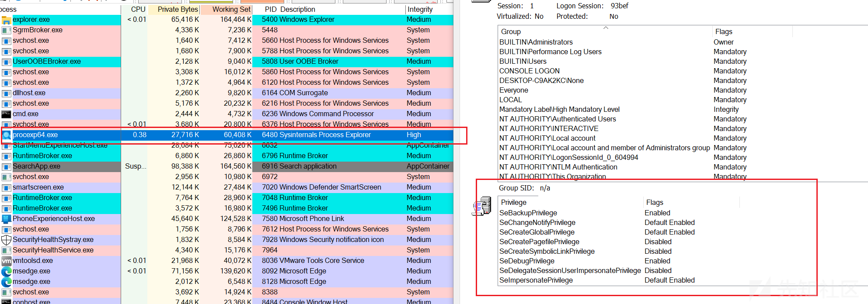The width and height of the screenshot is (868, 304).
Task: Click the icon of svchost.exe PID 8388
Action: 6,293
